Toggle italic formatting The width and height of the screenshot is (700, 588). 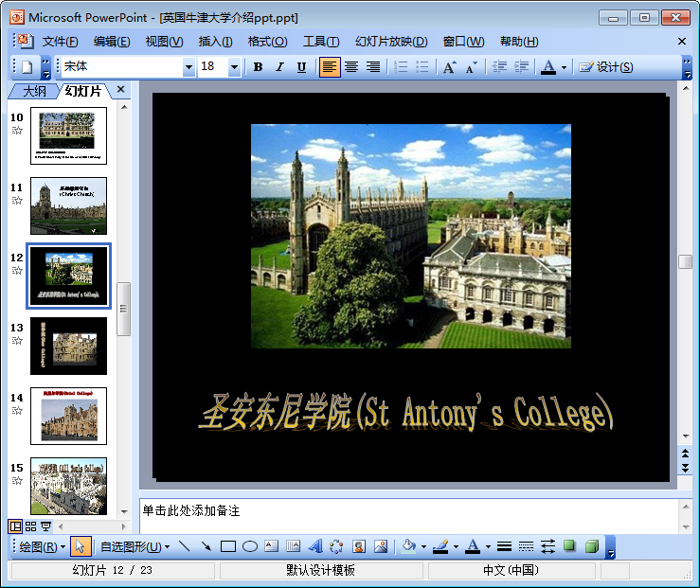279,67
